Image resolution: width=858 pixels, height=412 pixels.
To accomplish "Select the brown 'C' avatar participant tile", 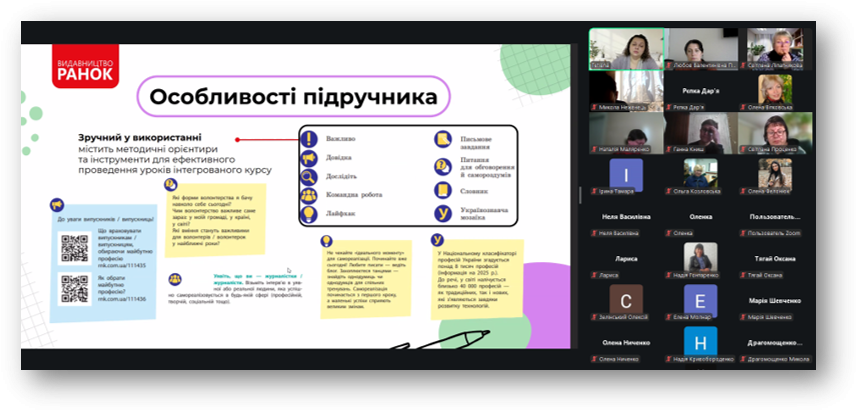I will coord(626,301).
